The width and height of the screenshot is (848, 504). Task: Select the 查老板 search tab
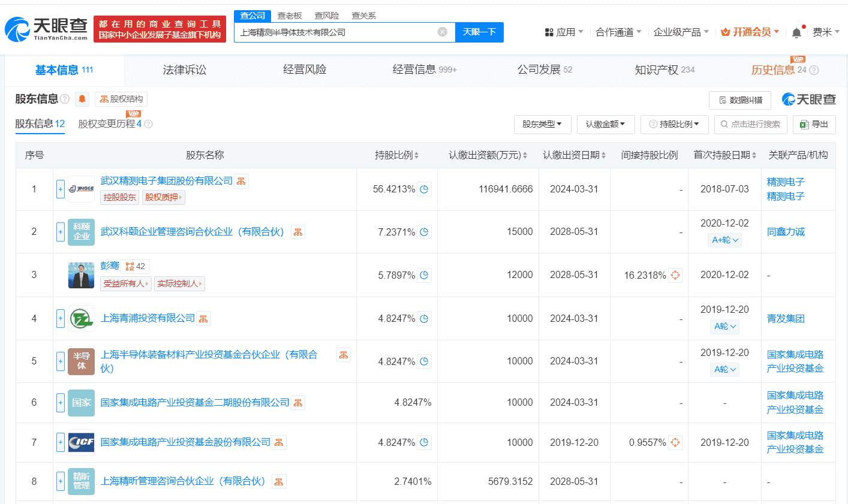click(291, 16)
